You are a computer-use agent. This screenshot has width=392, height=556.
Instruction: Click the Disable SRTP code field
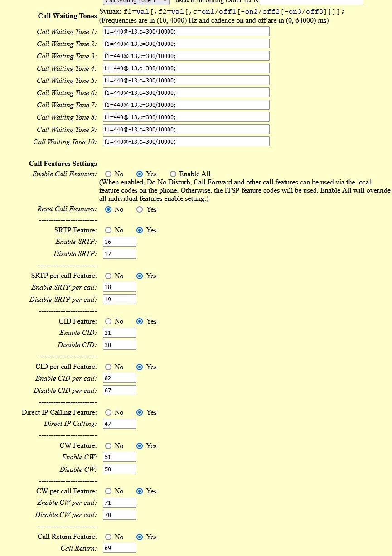[120, 254]
